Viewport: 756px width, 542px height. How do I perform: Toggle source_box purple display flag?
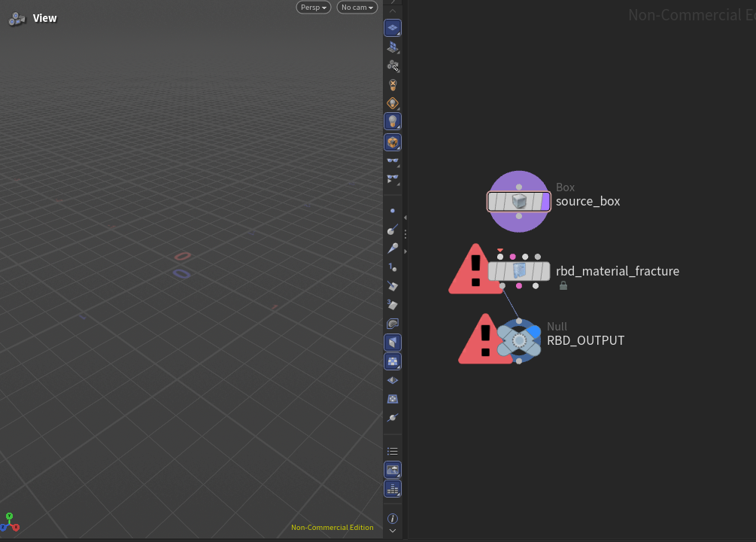[545, 201]
